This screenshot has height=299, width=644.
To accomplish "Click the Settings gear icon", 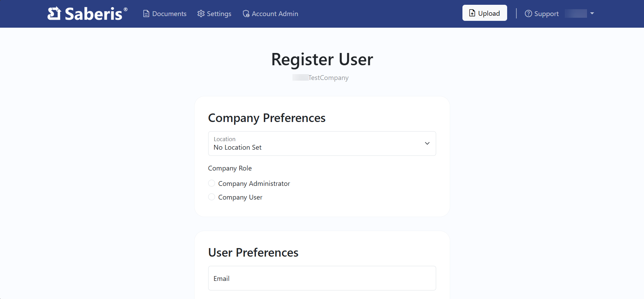I will click(x=201, y=14).
